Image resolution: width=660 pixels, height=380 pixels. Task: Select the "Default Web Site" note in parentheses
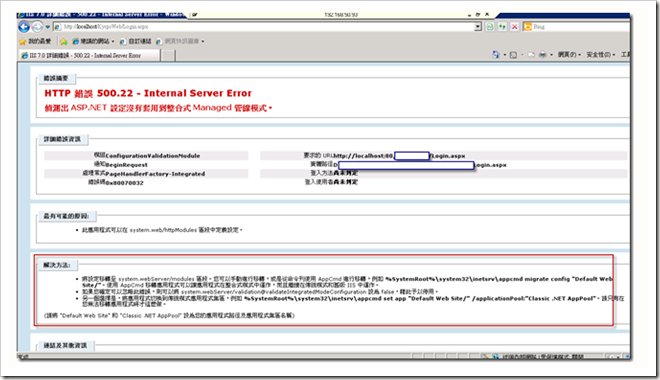(169, 315)
